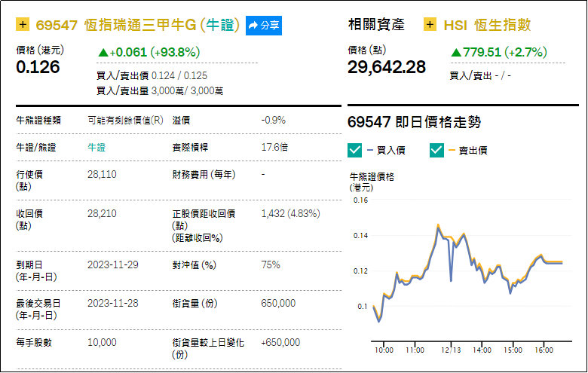Select distance to call 1,432 (4.83%)

click(x=291, y=214)
